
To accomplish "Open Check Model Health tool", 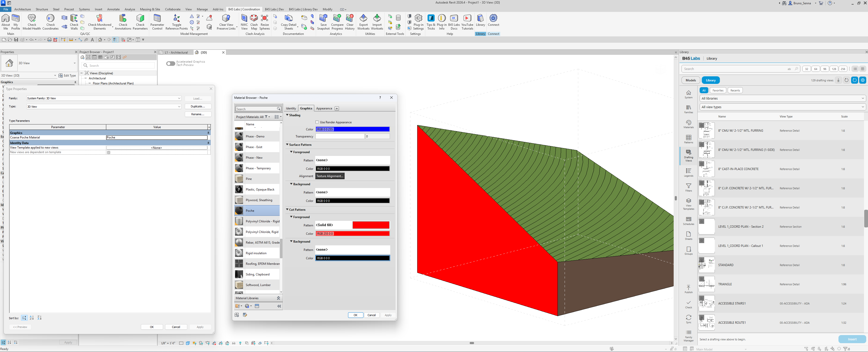I will click(32, 22).
